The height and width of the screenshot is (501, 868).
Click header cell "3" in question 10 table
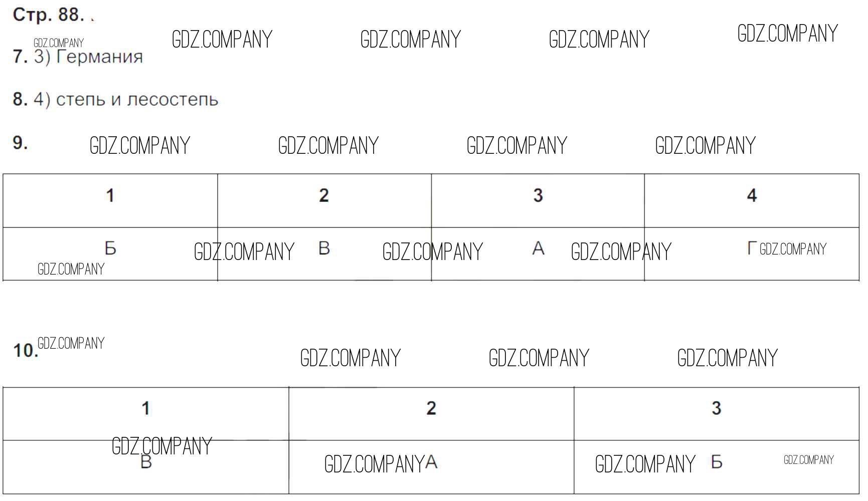tap(717, 408)
